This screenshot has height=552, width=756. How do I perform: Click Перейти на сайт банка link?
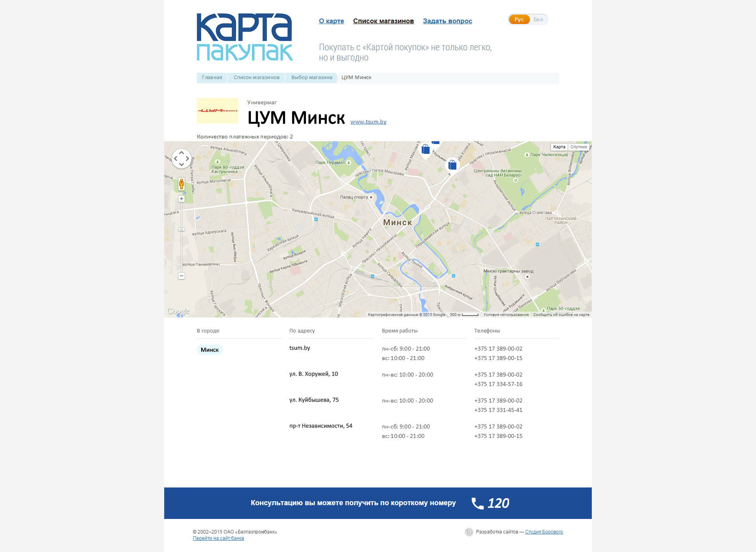coord(219,538)
